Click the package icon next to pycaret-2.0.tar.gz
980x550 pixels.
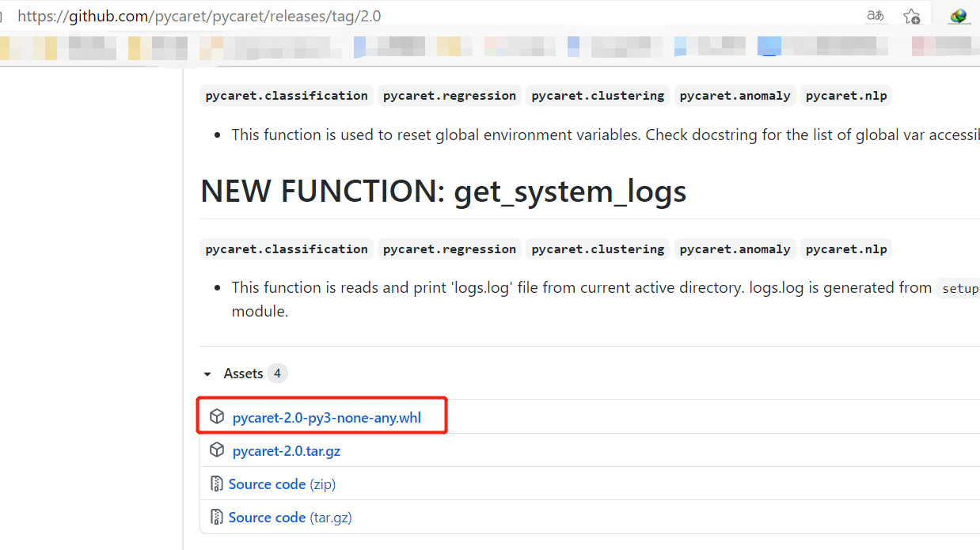tap(217, 449)
